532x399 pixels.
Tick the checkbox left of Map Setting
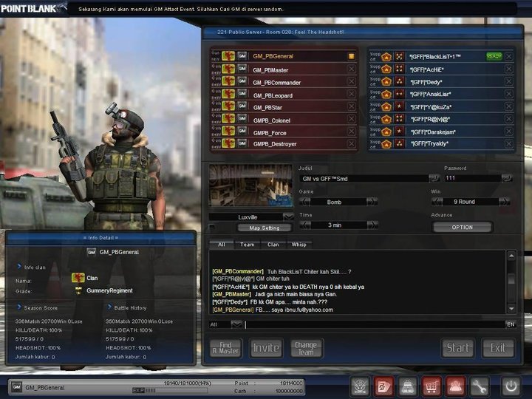[x=212, y=227]
